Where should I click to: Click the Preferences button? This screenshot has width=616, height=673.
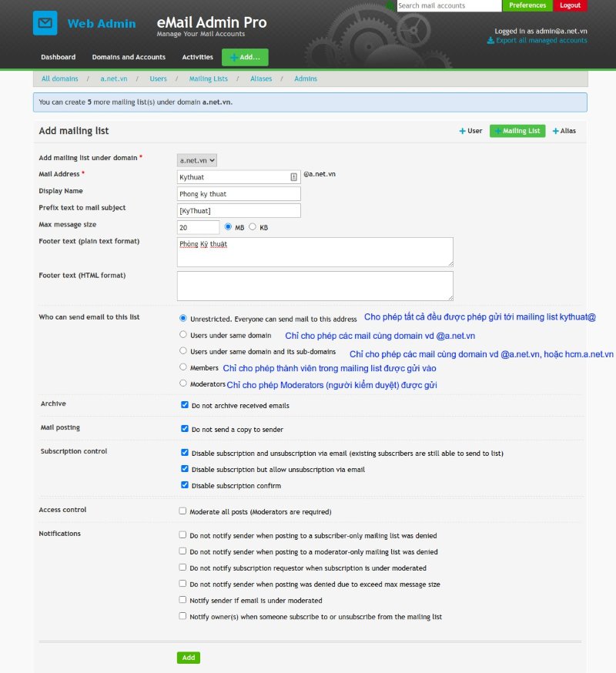pyautogui.click(x=527, y=5)
